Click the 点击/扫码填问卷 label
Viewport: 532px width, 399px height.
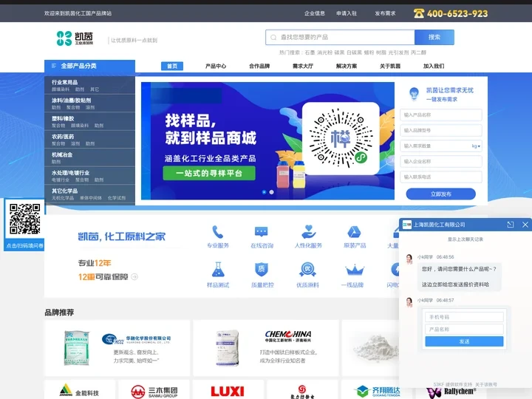point(25,245)
